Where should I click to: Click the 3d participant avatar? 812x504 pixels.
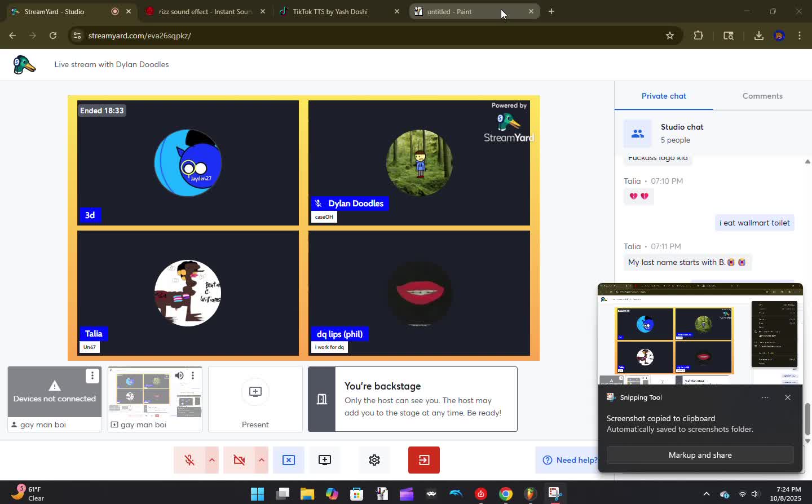click(x=188, y=163)
